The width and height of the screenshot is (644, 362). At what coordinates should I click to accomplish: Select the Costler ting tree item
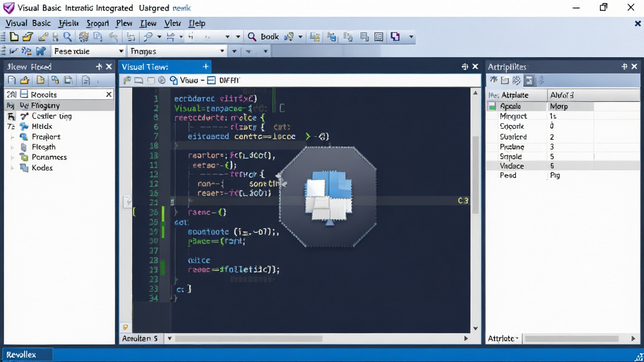pyautogui.click(x=52, y=116)
